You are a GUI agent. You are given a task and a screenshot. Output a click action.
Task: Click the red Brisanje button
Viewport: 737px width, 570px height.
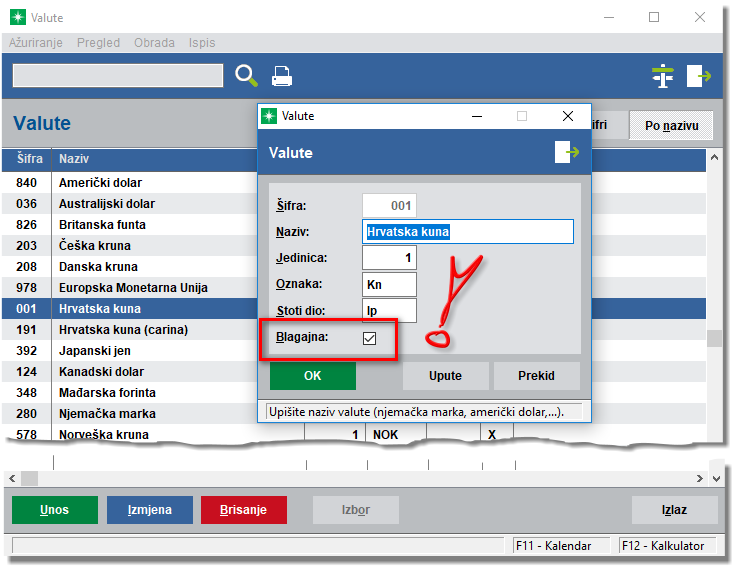coord(243,510)
